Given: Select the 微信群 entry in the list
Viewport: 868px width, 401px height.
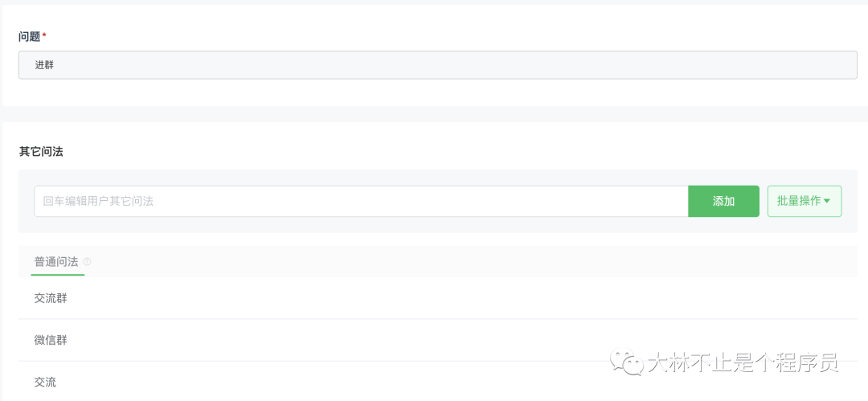Looking at the screenshot, I should coord(51,340).
